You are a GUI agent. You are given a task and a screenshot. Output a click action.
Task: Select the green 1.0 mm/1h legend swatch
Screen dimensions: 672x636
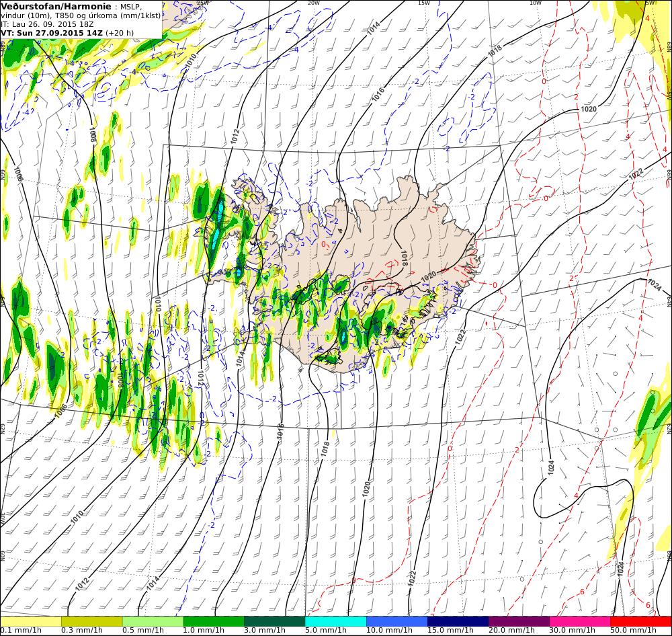coord(214,621)
